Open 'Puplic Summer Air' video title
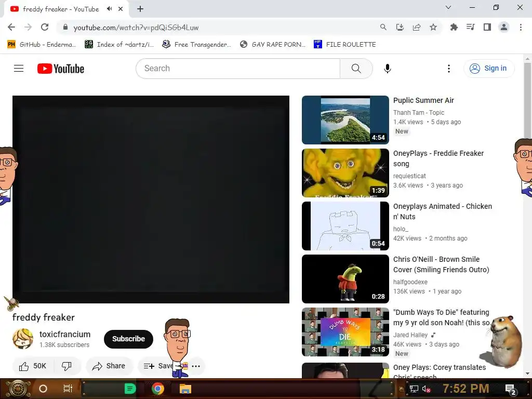The width and height of the screenshot is (532, 399). (x=423, y=100)
